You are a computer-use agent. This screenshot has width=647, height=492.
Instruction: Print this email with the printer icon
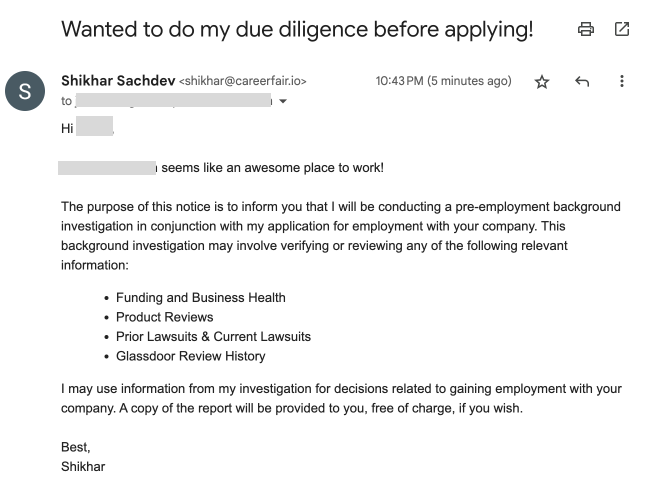586,30
